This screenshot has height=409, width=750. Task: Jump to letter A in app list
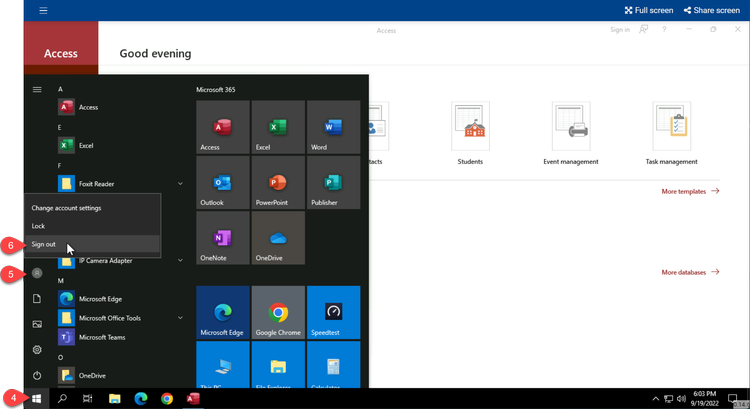coord(60,89)
